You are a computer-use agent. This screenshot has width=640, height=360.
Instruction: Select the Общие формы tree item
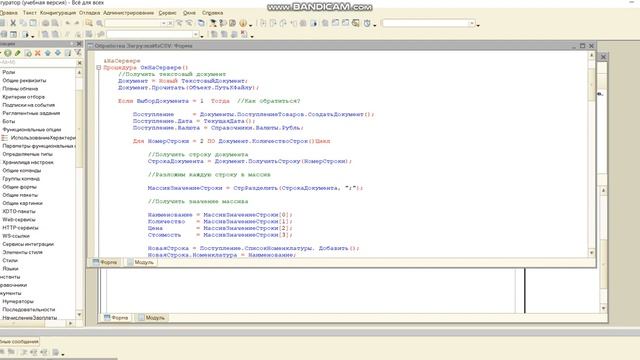point(19,187)
